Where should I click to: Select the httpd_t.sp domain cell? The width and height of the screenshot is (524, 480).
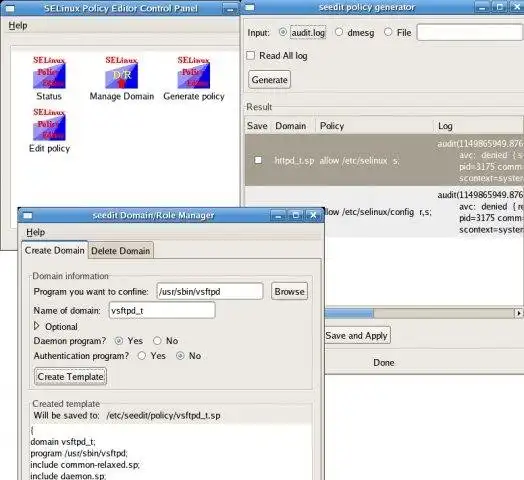[294, 161]
